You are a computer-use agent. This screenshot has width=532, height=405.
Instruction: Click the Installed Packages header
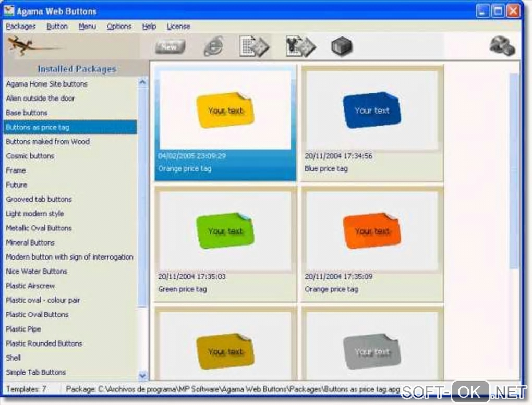coord(77,69)
